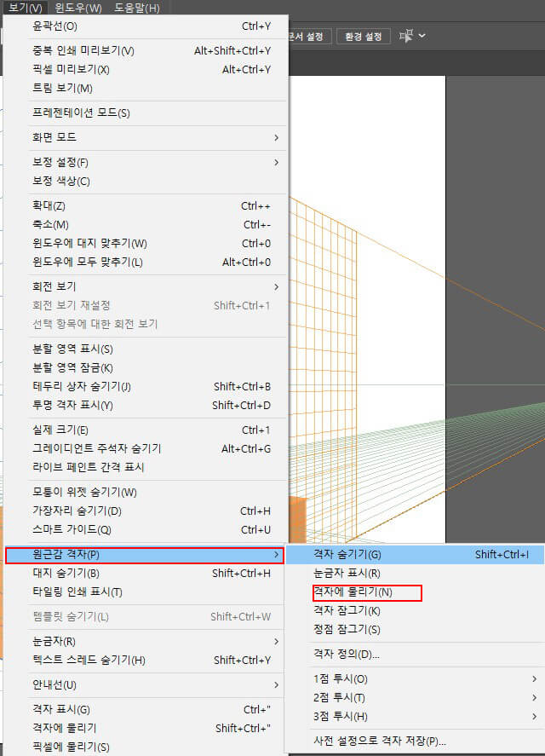Click 격자 표시(G) with Ctrl+" shortcut
This screenshot has width=545, height=756.
(x=145, y=710)
